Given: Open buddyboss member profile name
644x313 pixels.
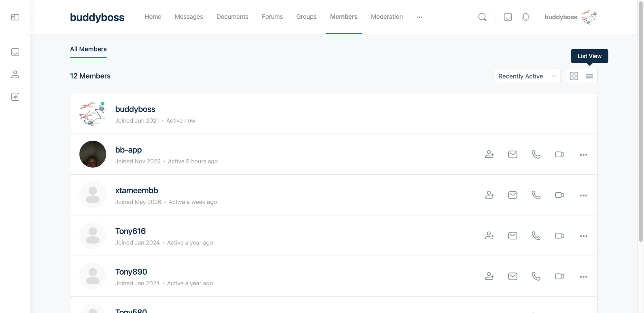Looking at the screenshot, I should (x=135, y=109).
